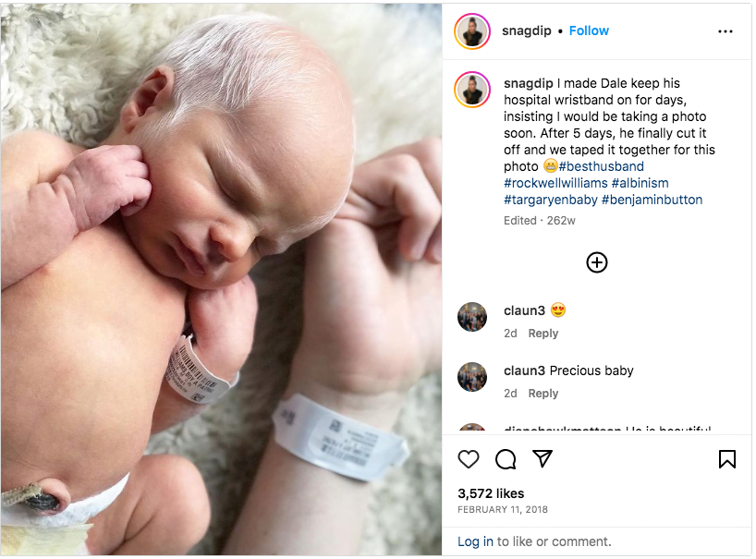Open snagdip avatar beside the caption
This screenshot has width=756, height=559.
472,90
